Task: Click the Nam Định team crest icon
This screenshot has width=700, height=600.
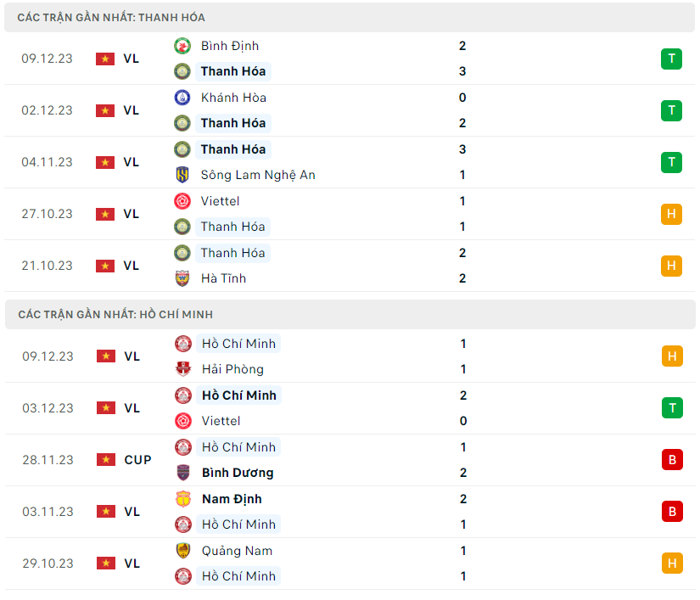Action: tap(182, 499)
